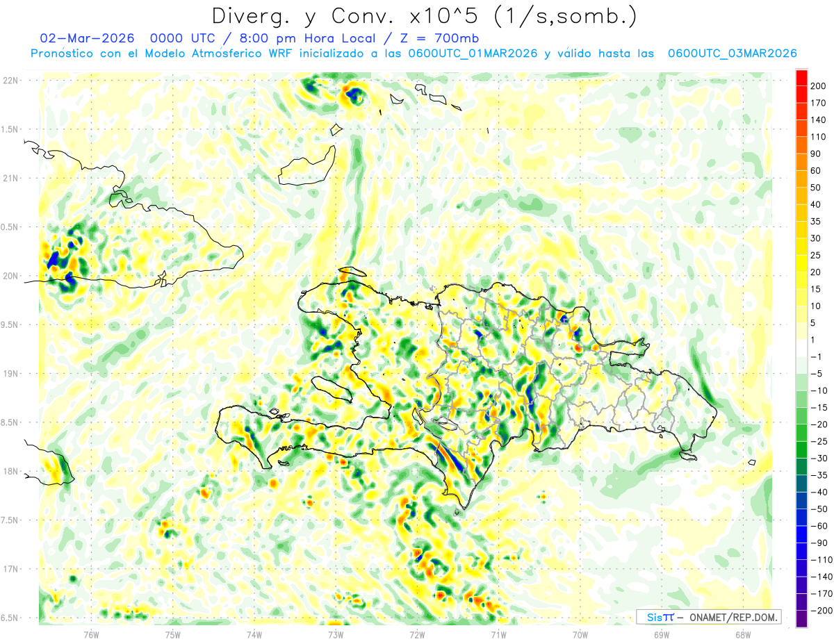Click the '73W' longitude label
Image resolution: width=834 pixels, height=644 pixels.
click(x=336, y=634)
